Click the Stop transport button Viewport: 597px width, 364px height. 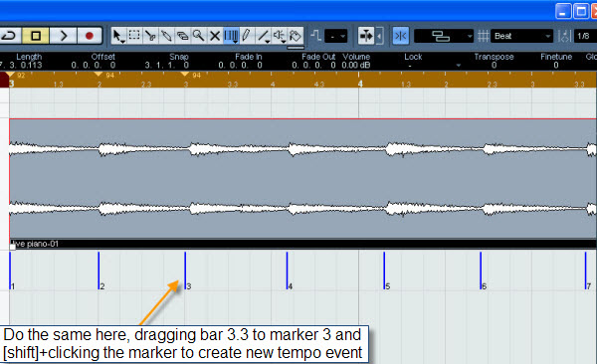pyautogui.click(x=36, y=36)
